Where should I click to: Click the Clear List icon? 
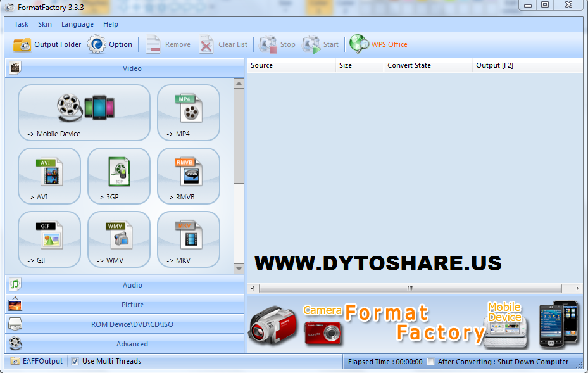click(206, 45)
